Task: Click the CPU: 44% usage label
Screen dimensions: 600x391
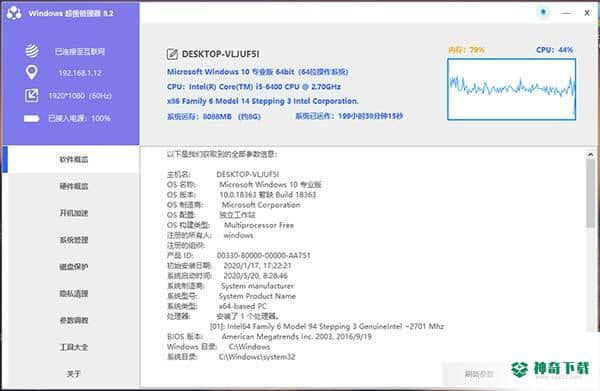Action: (554, 50)
